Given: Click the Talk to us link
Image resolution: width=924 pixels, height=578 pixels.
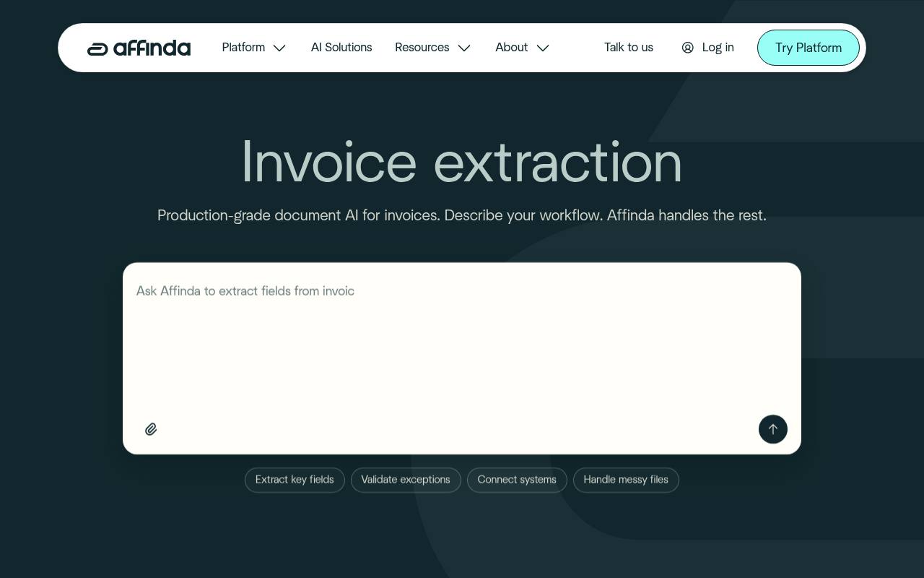Looking at the screenshot, I should point(629,48).
